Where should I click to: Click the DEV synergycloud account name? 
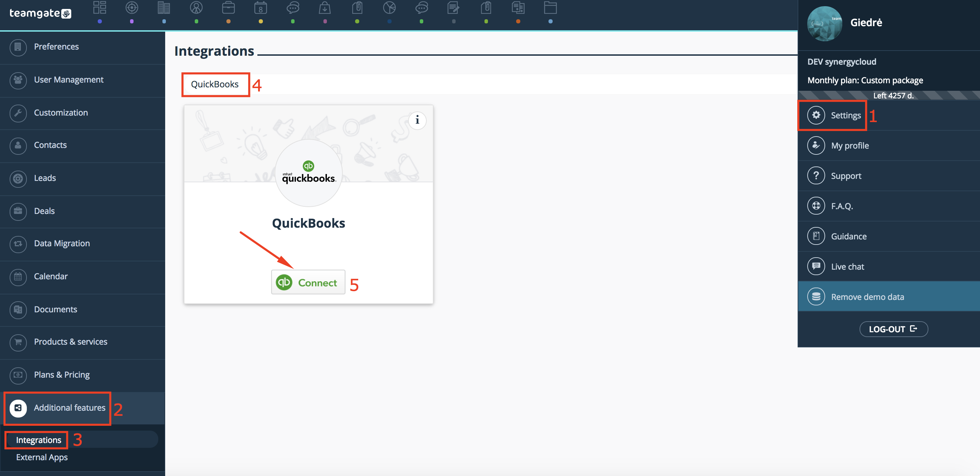pos(842,62)
